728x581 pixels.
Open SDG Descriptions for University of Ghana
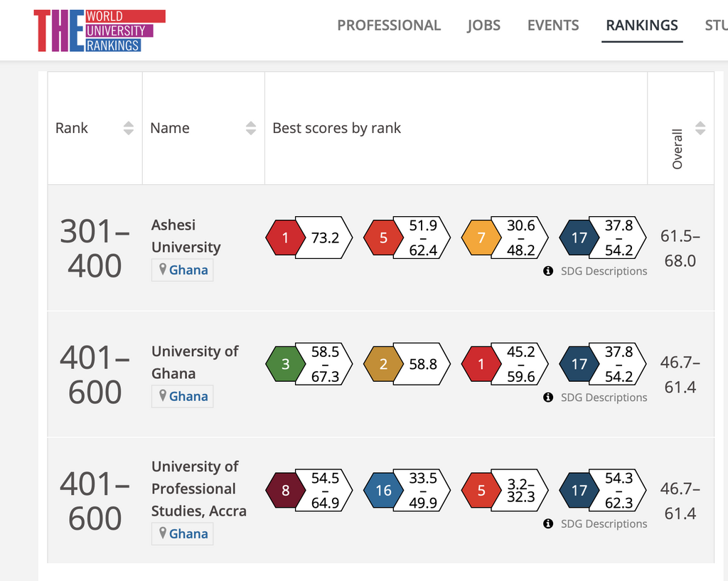(x=604, y=398)
